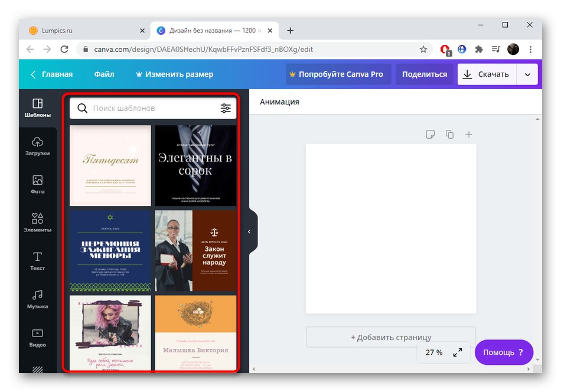Open template filter options next to search

[x=225, y=108]
